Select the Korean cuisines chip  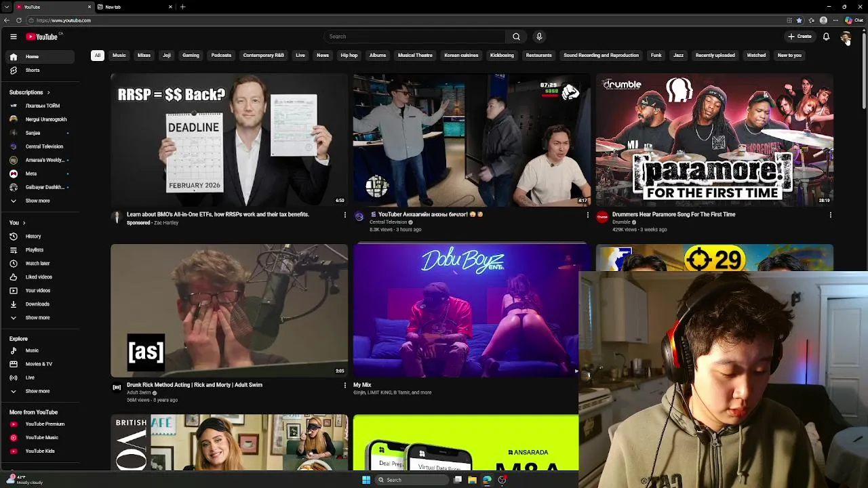point(461,56)
